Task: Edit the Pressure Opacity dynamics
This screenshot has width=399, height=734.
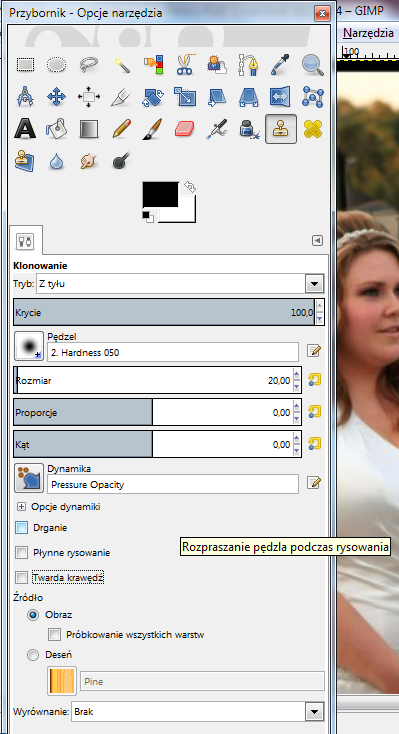Action: click(x=314, y=483)
